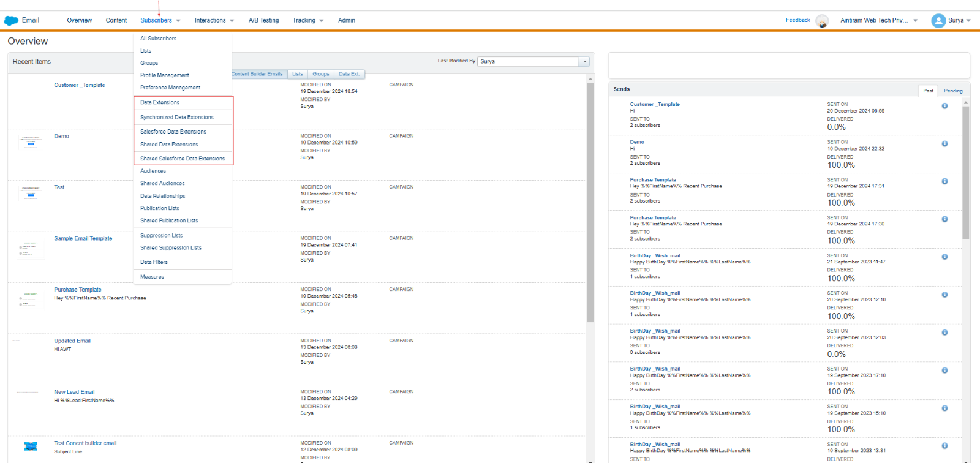The width and height of the screenshot is (980, 463).
Task: Click the Feedback mascot icon
Action: pos(822,21)
